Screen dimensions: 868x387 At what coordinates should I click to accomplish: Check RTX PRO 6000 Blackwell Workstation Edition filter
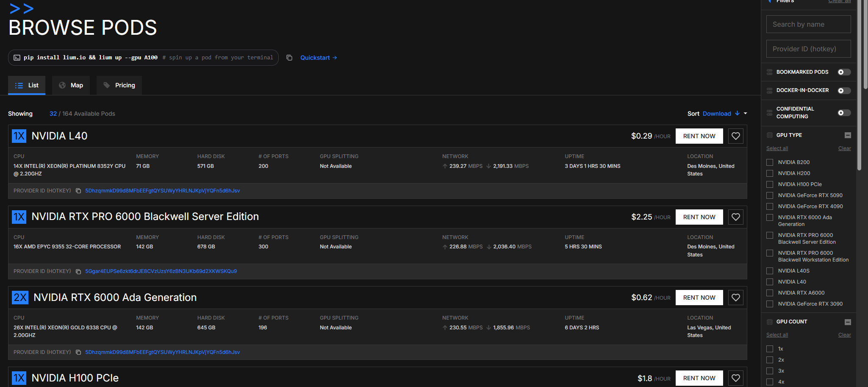pos(770,253)
